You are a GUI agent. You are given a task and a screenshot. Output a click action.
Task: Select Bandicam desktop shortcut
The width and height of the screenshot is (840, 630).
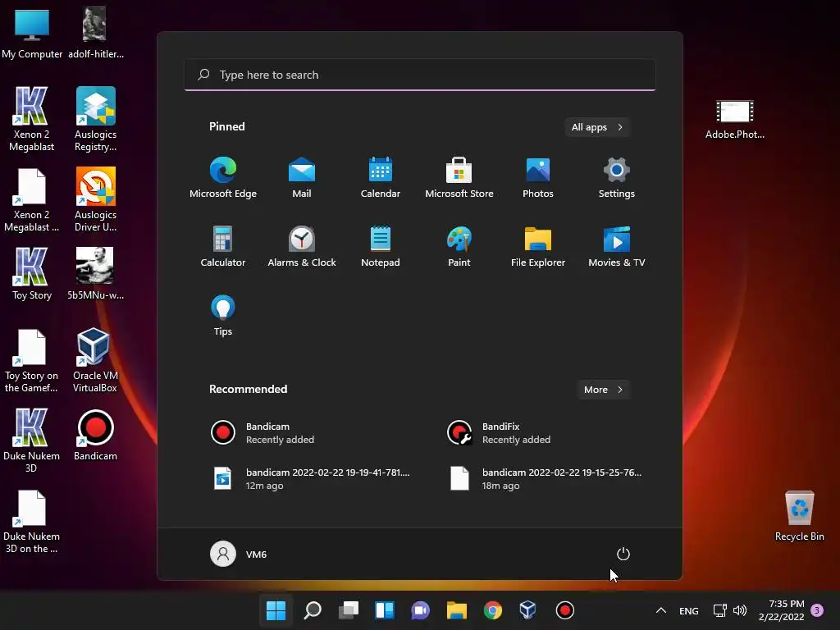click(95, 435)
